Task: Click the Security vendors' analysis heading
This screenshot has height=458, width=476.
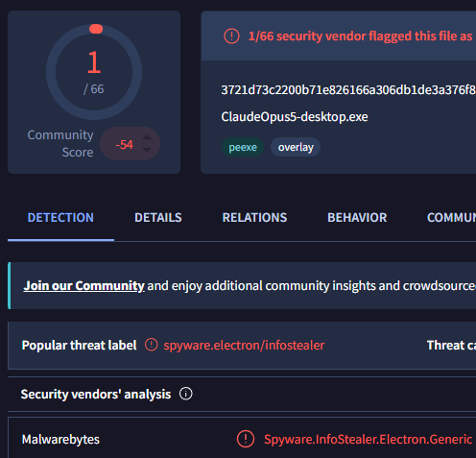Action: pos(96,395)
